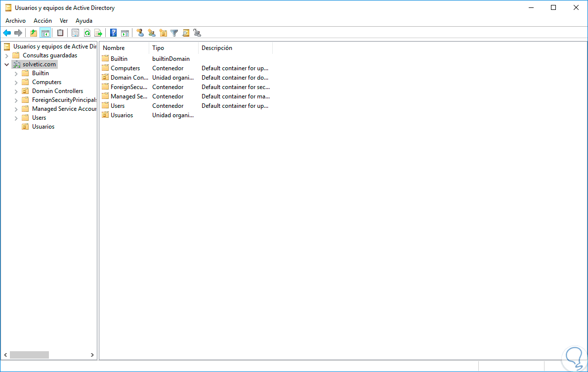Click the Export list toolbar icon

(x=98, y=33)
